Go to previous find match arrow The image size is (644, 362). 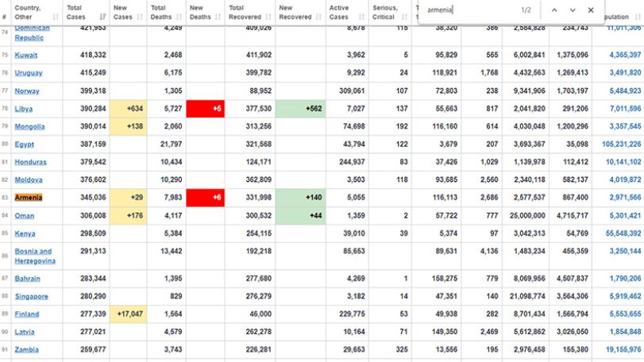point(554,10)
